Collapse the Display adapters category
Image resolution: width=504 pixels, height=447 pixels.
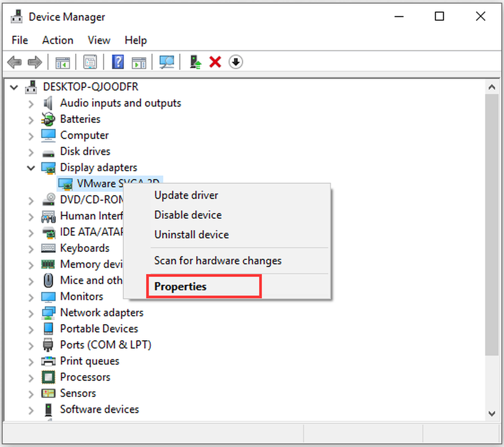[31, 168]
